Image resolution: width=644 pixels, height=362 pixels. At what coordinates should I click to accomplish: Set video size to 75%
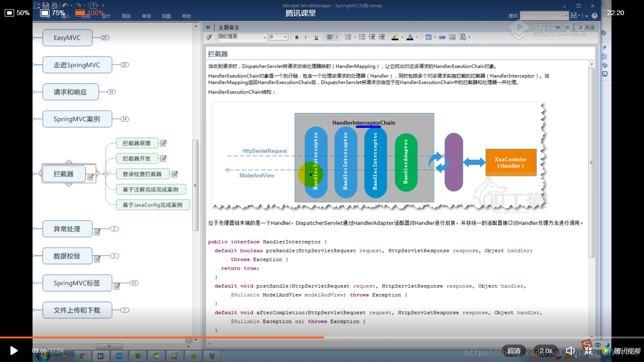coord(53,13)
